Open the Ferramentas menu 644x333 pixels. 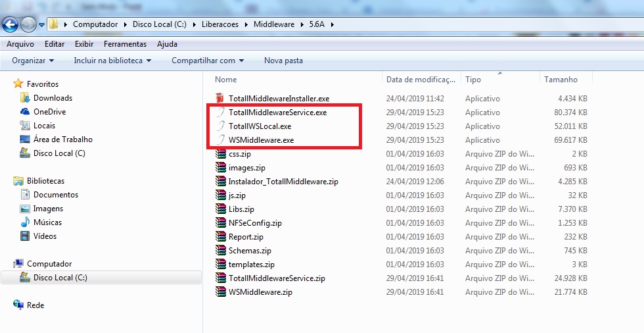125,44
